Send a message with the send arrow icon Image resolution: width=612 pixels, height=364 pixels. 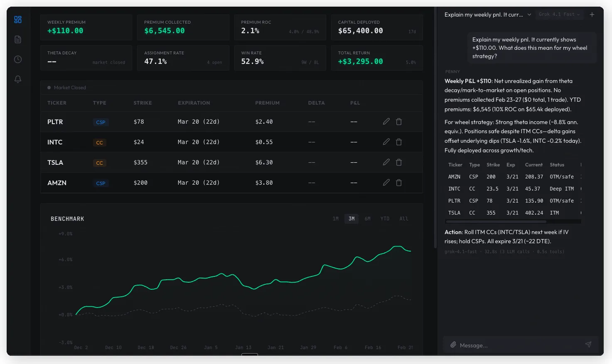[x=588, y=345]
